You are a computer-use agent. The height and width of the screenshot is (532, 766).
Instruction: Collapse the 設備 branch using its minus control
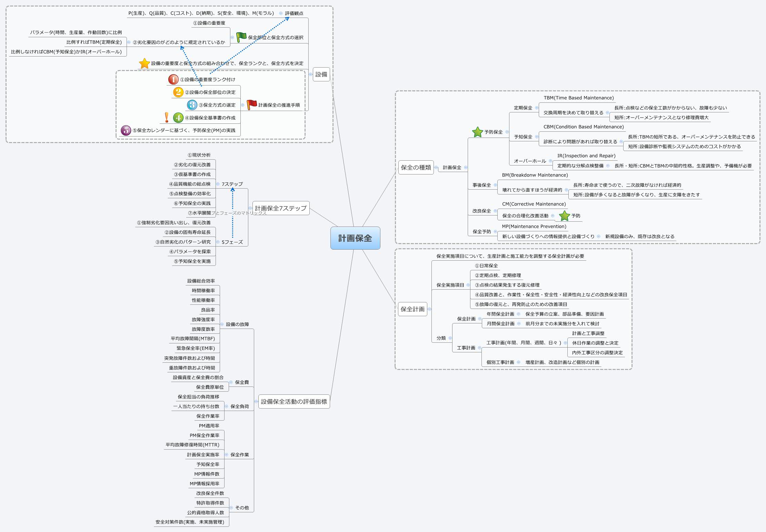coord(311,73)
